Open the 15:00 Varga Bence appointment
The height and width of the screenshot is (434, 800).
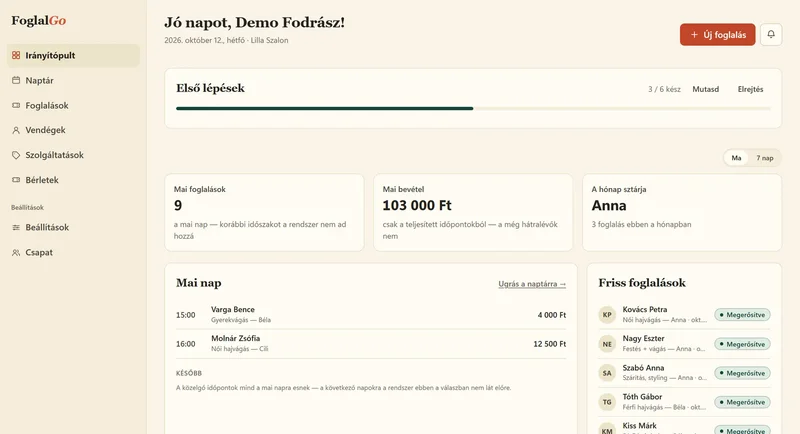click(371, 315)
